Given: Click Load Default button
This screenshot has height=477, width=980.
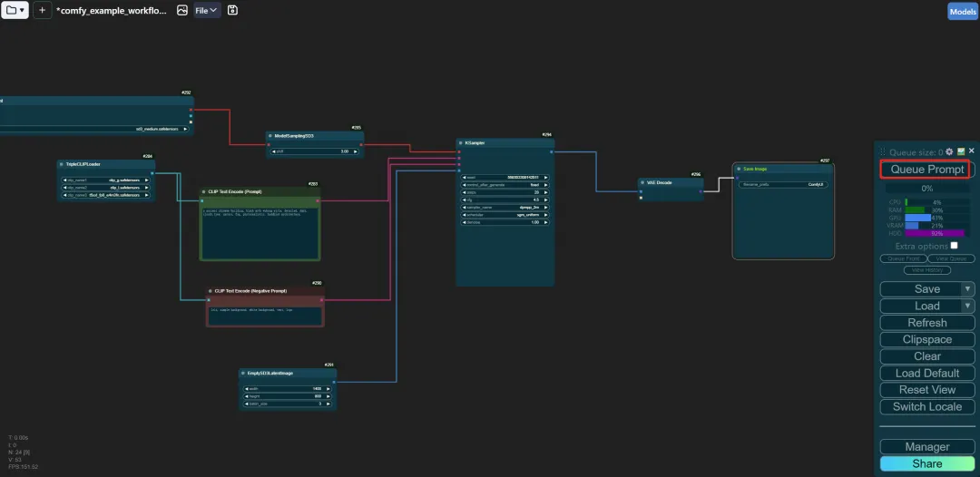Looking at the screenshot, I should click(x=926, y=373).
